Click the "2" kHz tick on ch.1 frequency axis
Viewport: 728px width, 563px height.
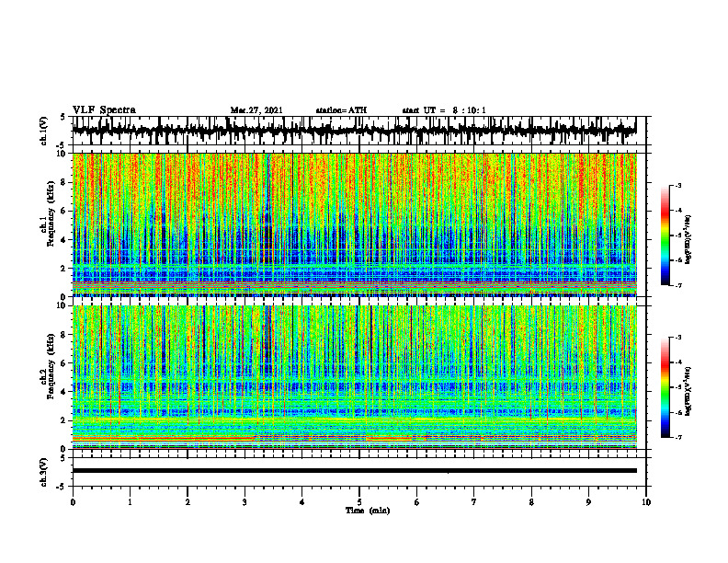(63, 269)
